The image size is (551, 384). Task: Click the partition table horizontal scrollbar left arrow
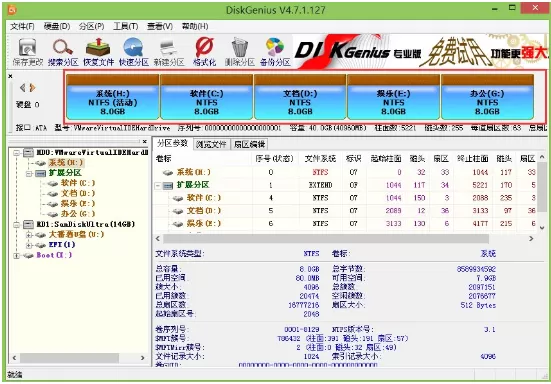click(158, 239)
